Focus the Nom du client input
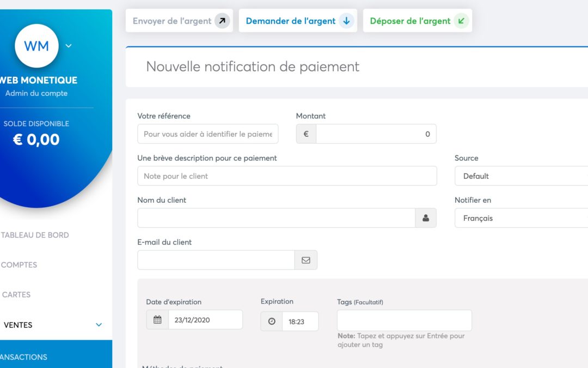The image size is (588, 368). 277,218
